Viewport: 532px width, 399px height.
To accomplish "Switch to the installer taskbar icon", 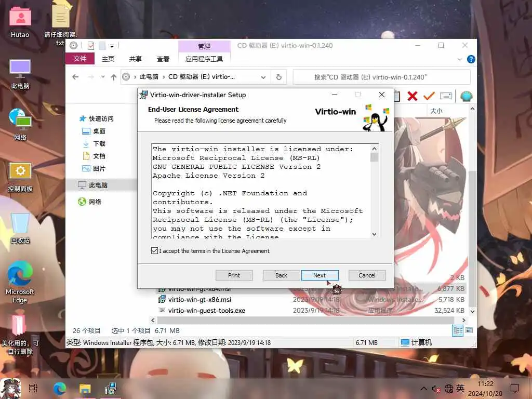I will point(111,389).
